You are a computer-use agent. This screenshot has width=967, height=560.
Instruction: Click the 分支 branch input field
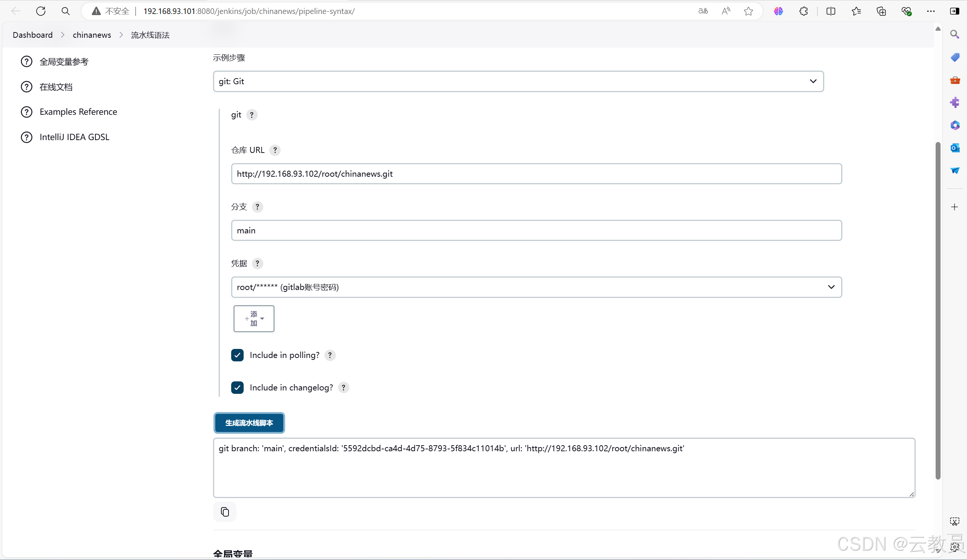(x=536, y=230)
